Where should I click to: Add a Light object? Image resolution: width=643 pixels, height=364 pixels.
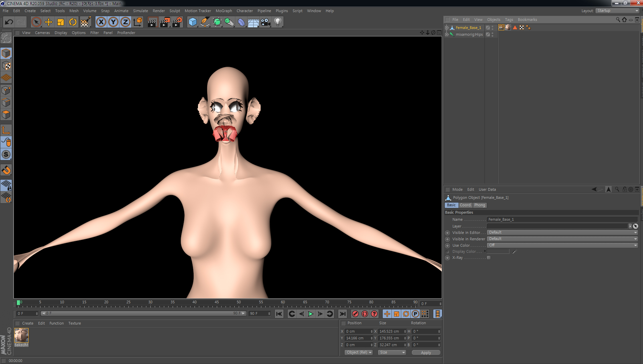(278, 22)
